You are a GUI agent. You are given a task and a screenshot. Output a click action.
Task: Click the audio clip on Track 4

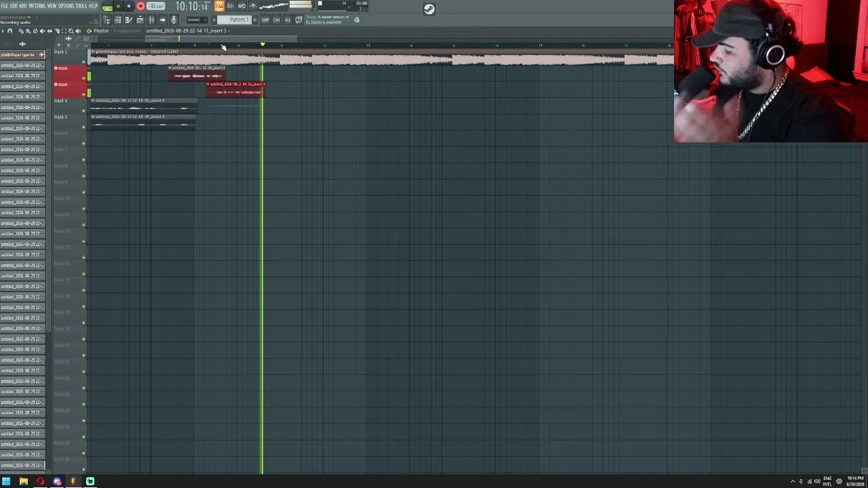(144, 104)
